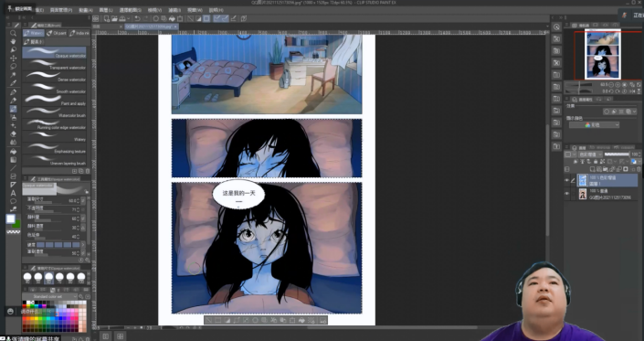The height and width of the screenshot is (341, 644).
Task: Open the Standard color set dropdown
Action: (x=49, y=296)
